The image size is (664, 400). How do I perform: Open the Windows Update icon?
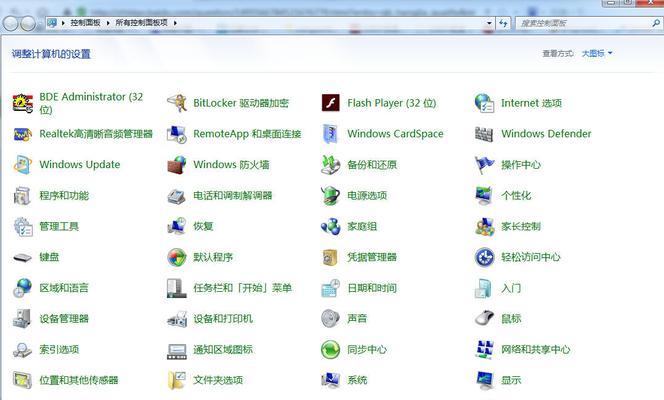coord(22,165)
